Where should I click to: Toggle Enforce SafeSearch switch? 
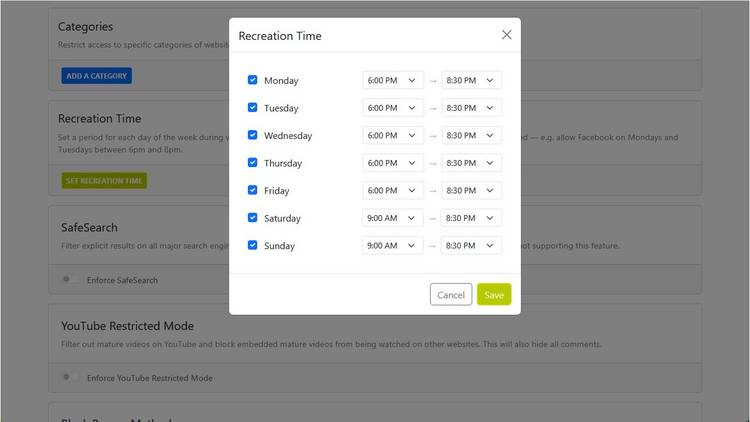(71, 279)
